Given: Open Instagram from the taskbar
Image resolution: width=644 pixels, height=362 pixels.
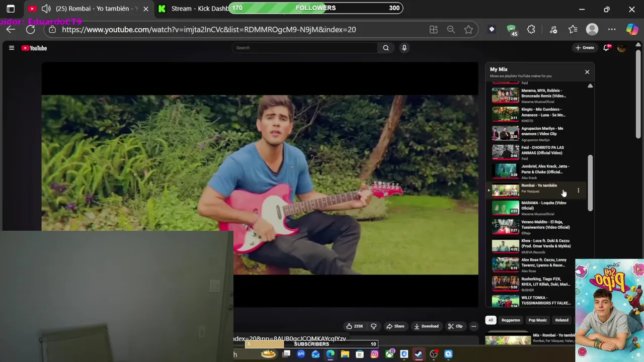Looking at the screenshot, I should 374,354.
